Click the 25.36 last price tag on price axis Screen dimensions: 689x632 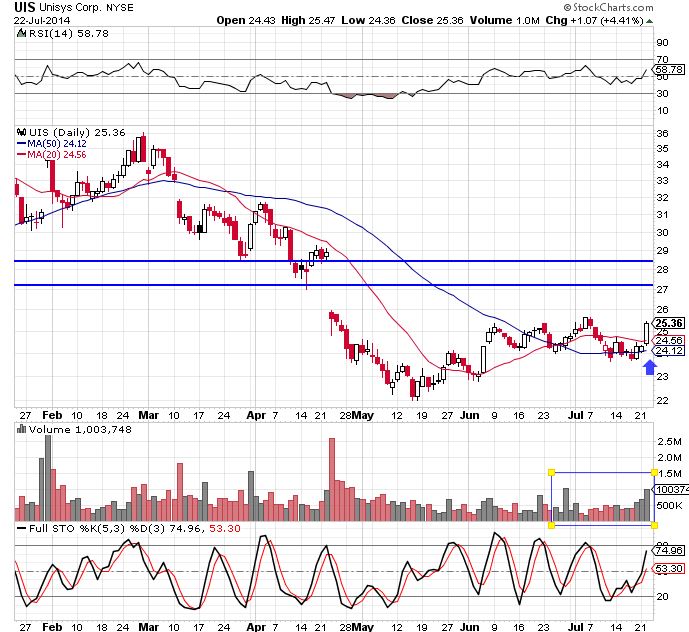(x=670, y=323)
